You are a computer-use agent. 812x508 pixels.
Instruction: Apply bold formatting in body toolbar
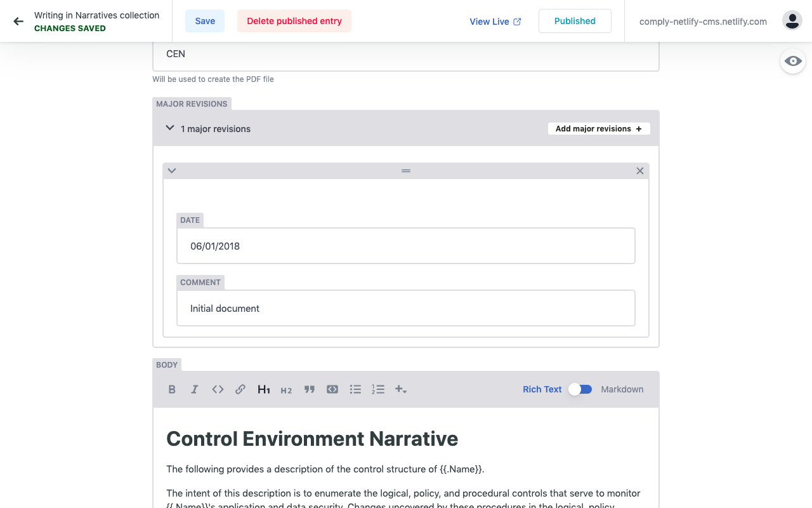[172, 389]
